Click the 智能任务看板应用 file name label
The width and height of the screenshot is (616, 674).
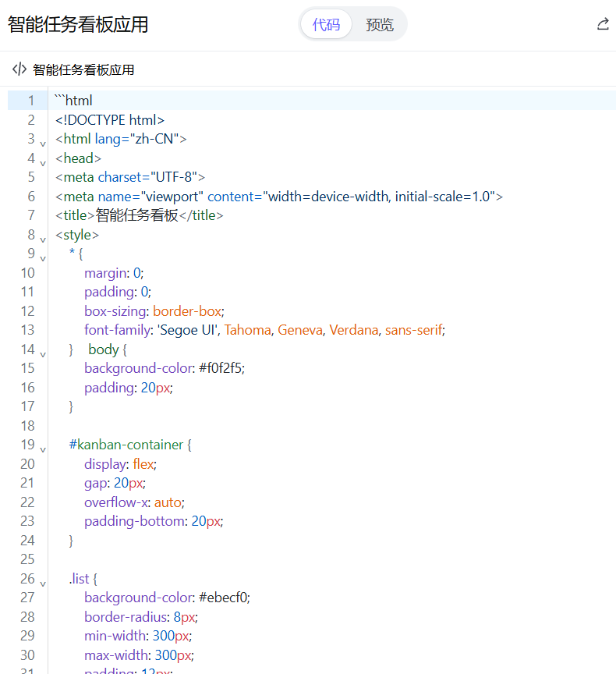[x=83, y=69]
